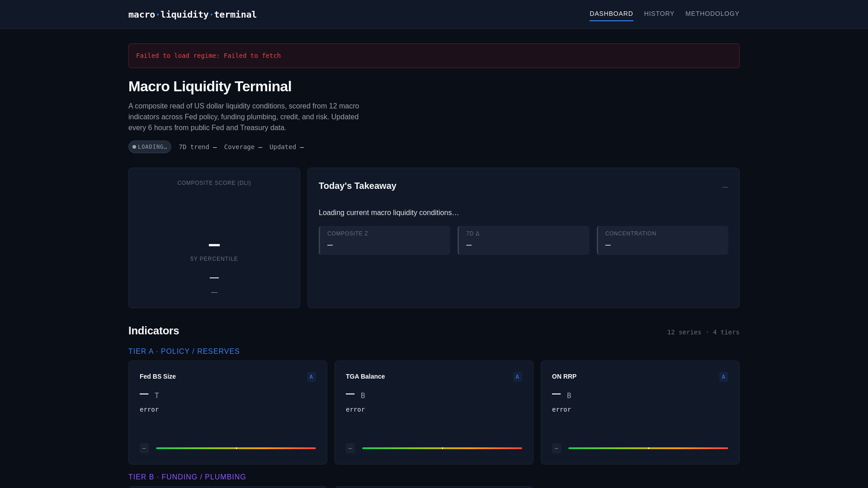This screenshot has width=868, height=488.
Task: Click the 5Y PERCENTILE label
Action: click(x=214, y=259)
